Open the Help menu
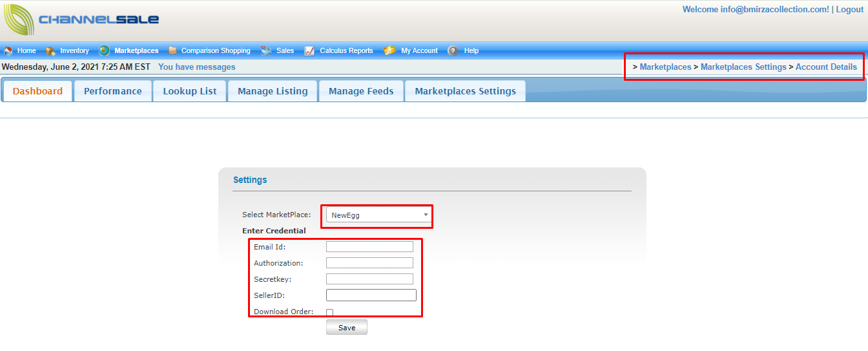The height and width of the screenshot is (351, 868). pos(471,50)
